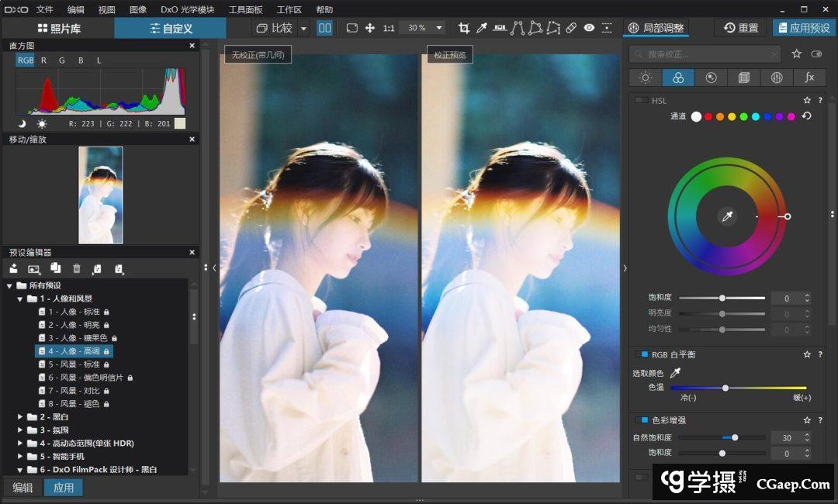Collapse the 1 - 人像和风景 preset folder
Viewport: 838px width, 504px height.
[21, 299]
